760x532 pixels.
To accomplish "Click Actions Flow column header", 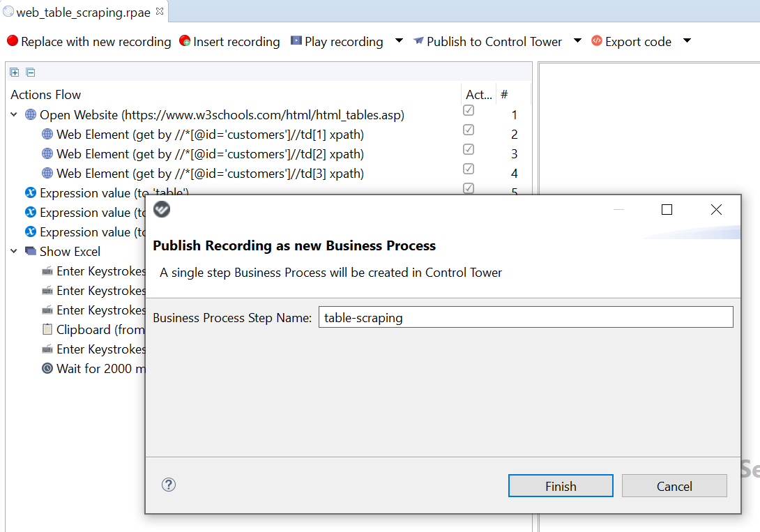I will click(45, 95).
